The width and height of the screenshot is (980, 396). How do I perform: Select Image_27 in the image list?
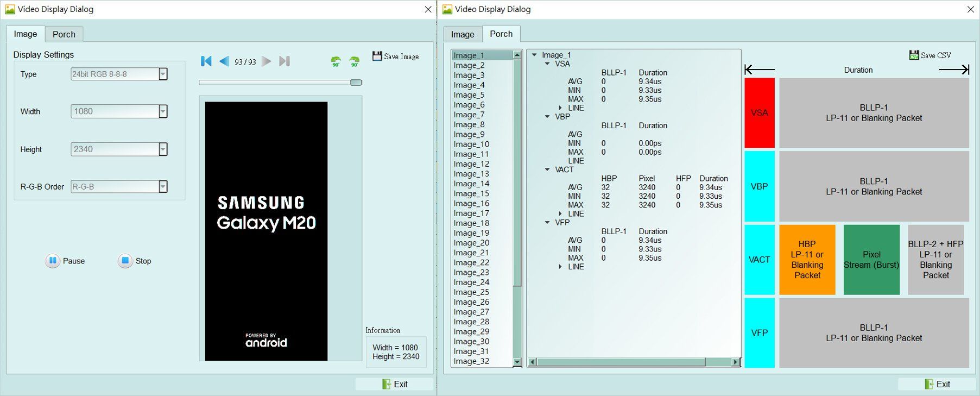[x=482, y=312]
